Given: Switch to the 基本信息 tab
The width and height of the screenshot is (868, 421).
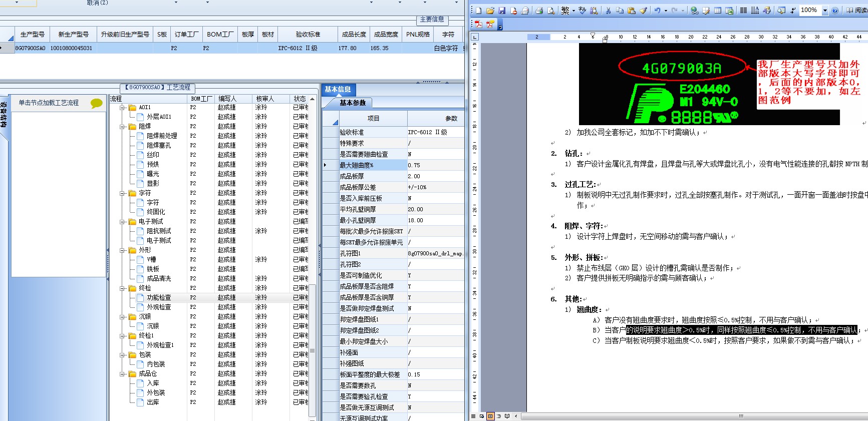Looking at the screenshot, I should [338, 89].
